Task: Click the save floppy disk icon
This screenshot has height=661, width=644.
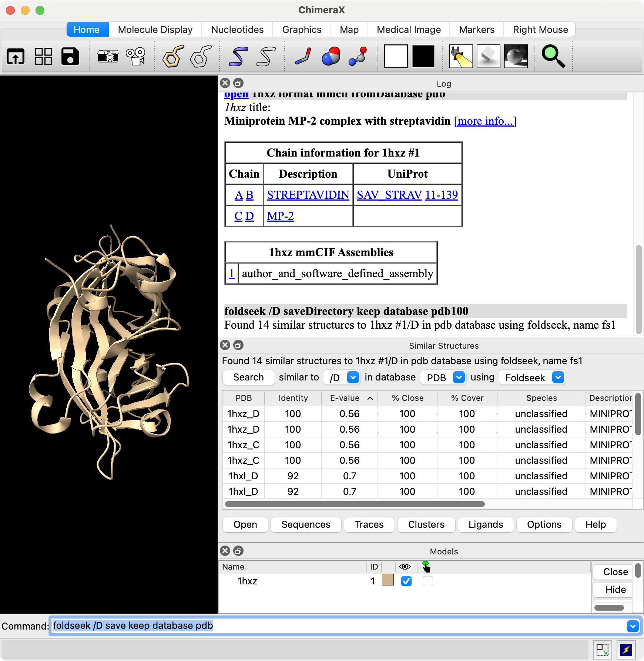Action: click(70, 56)
